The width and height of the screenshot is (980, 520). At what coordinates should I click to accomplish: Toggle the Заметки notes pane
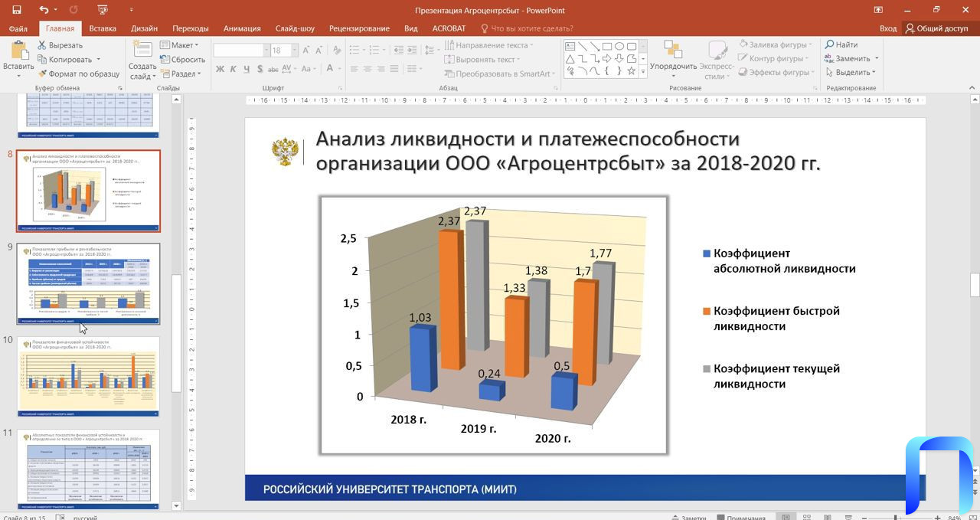coord(688,518)
